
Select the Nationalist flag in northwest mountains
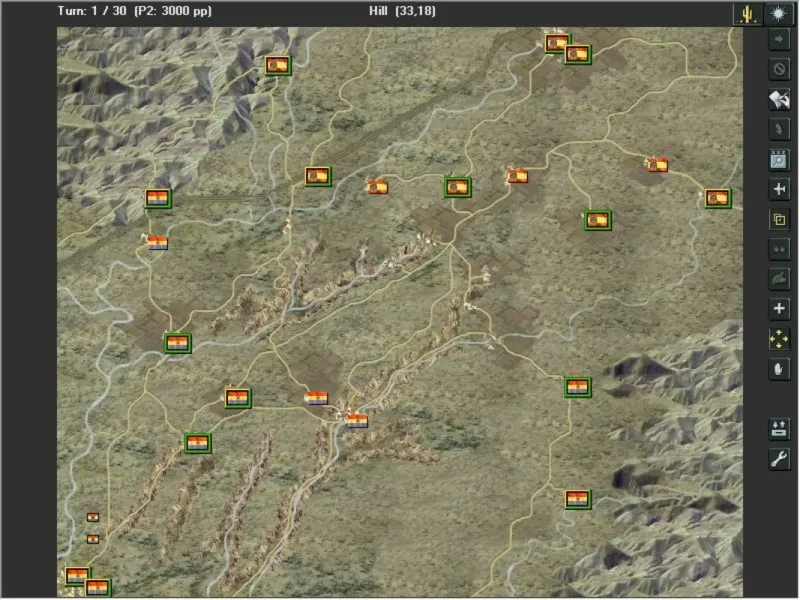click(278, 65)
